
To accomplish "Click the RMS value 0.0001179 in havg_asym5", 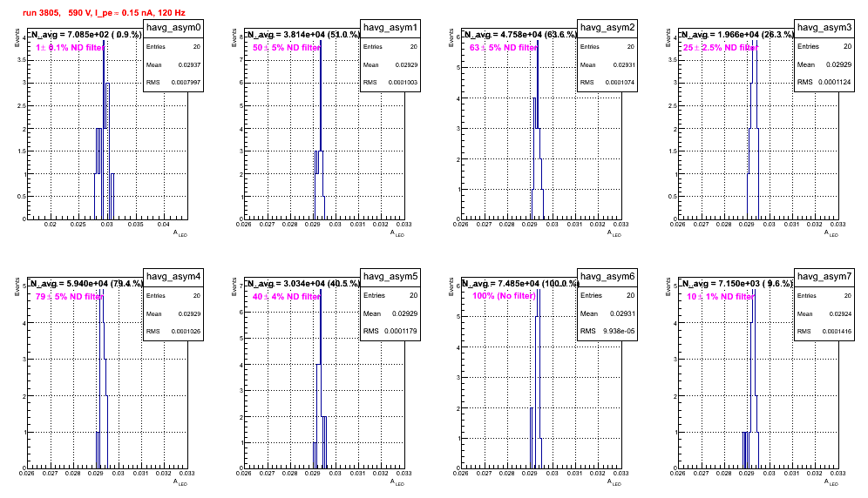I will tap(401, 331).
